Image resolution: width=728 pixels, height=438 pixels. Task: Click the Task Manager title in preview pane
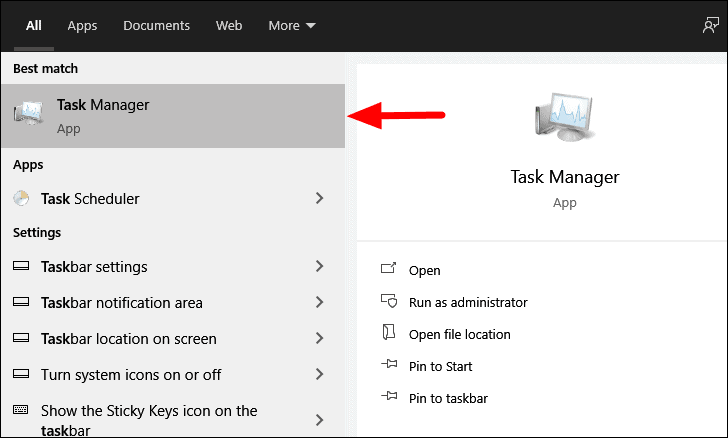pyautogui.click(x=565, y=177)
